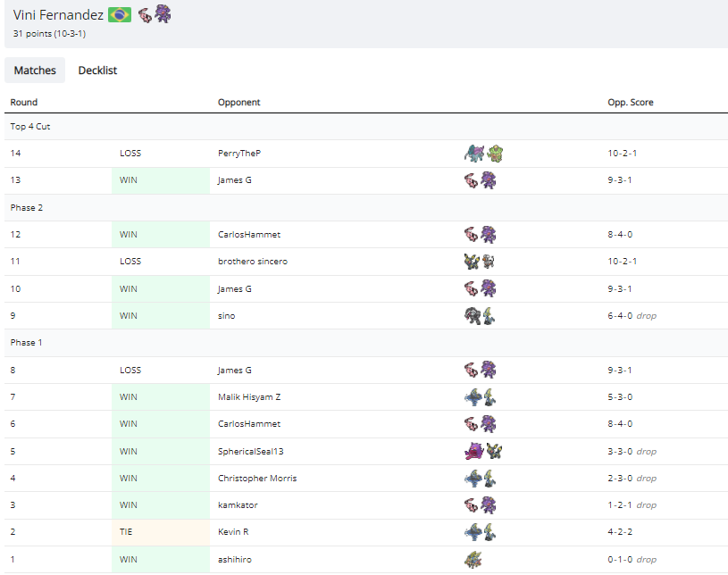Click Christopher Morris's deck icons
Viewport: 728px width, 575px height.
coord(480,478)
